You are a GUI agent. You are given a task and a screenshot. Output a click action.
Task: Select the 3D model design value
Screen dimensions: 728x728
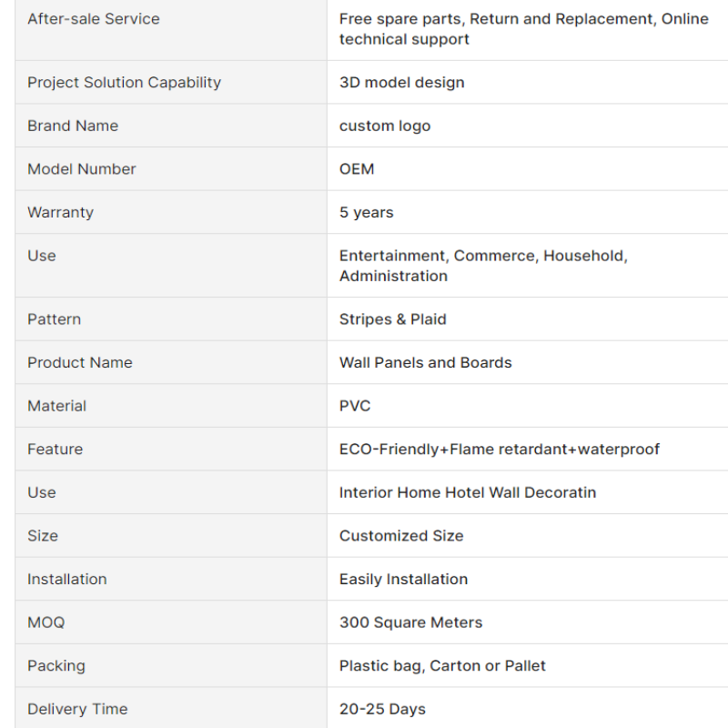401,82
